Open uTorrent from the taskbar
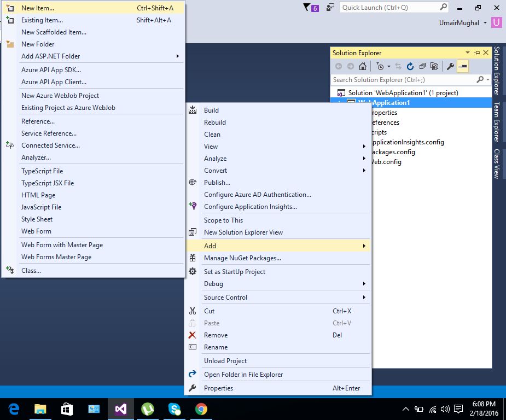Screen dimensions: 506x420 148,409
